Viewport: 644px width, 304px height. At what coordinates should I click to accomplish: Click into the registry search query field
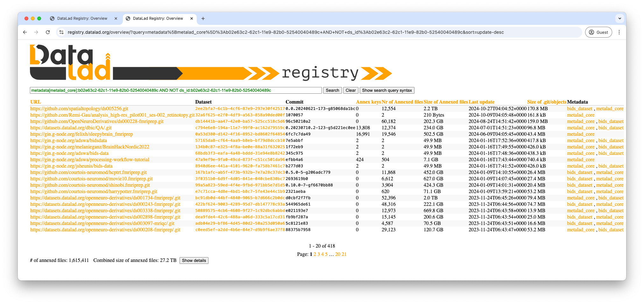(176, 90)
